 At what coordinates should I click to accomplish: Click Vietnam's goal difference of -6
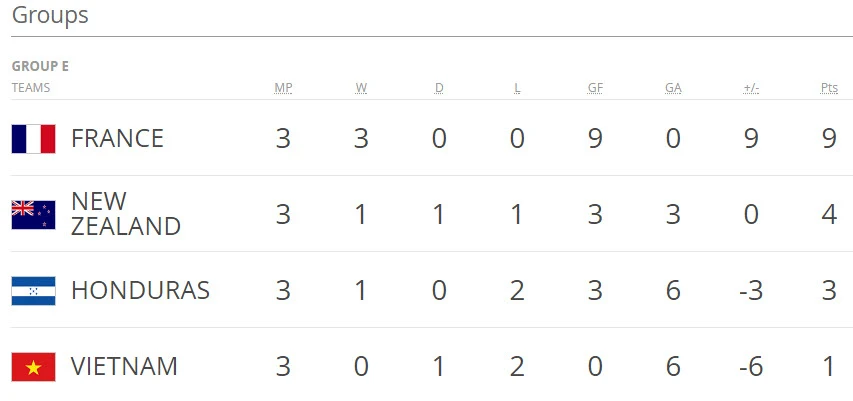pos(751,367)
